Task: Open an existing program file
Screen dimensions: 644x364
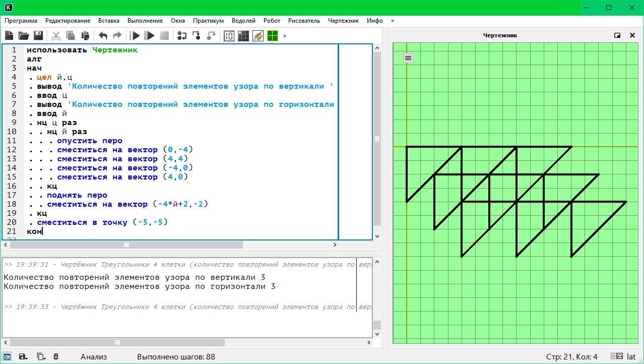Action: tap(24, 36)
